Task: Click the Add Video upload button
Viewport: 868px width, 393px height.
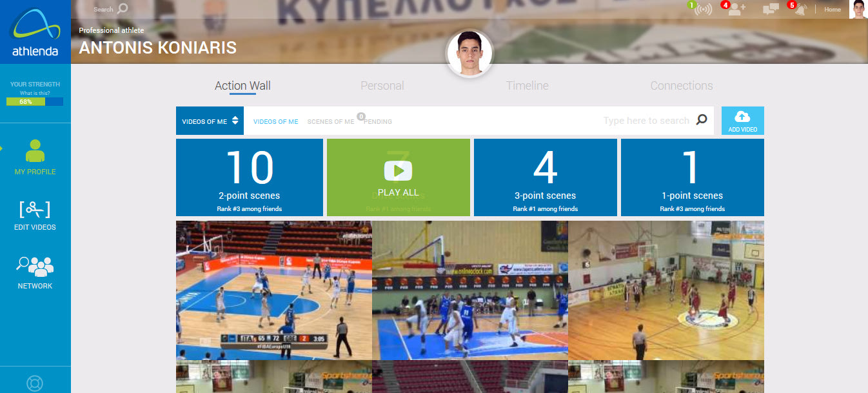Action: [742, 121]
